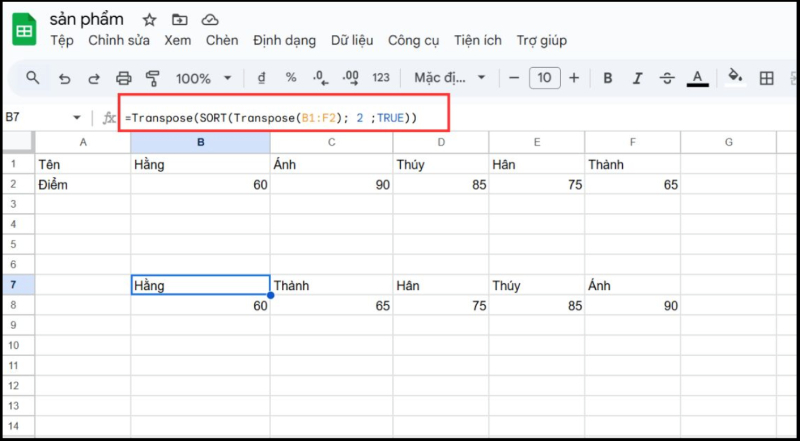This screenshot has height=441, width=800.
Task: Click the select-all corner box
Action: (x=18, y=142)
